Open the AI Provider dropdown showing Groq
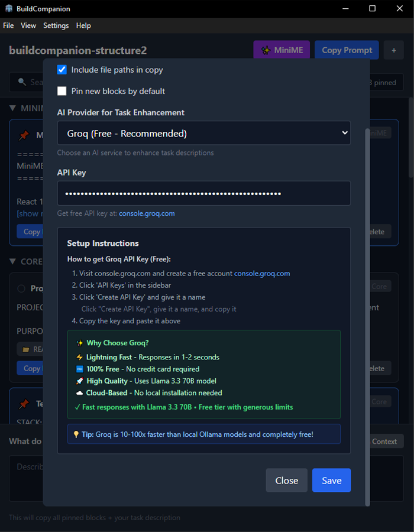This screenshot has width=414, height=532. 203,133
